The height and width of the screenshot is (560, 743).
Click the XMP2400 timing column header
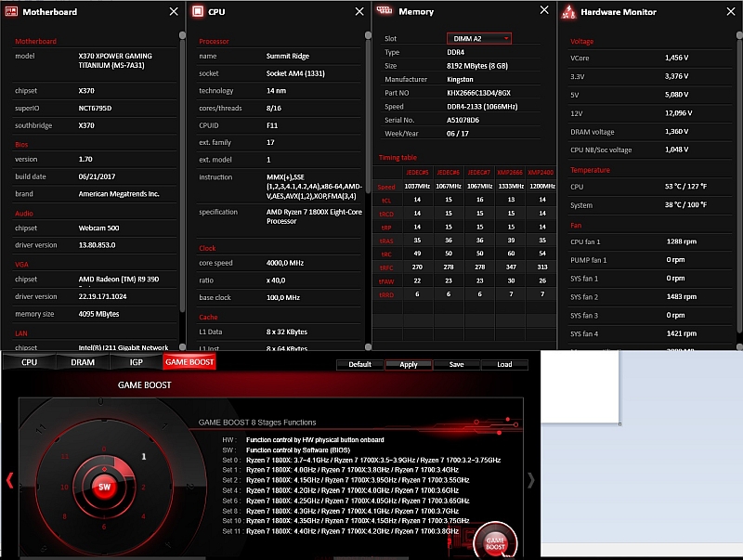[541, 173]
